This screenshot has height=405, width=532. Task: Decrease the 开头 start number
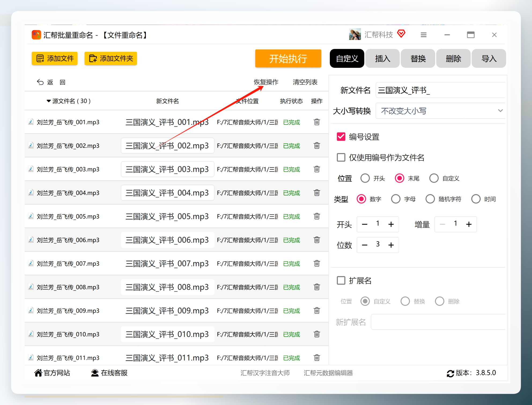pyautogui.click(x=365, y=224)
